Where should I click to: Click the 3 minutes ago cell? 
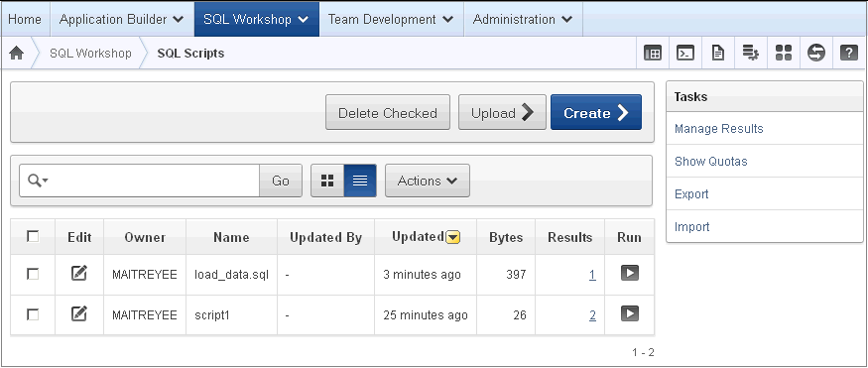point(422,275)
